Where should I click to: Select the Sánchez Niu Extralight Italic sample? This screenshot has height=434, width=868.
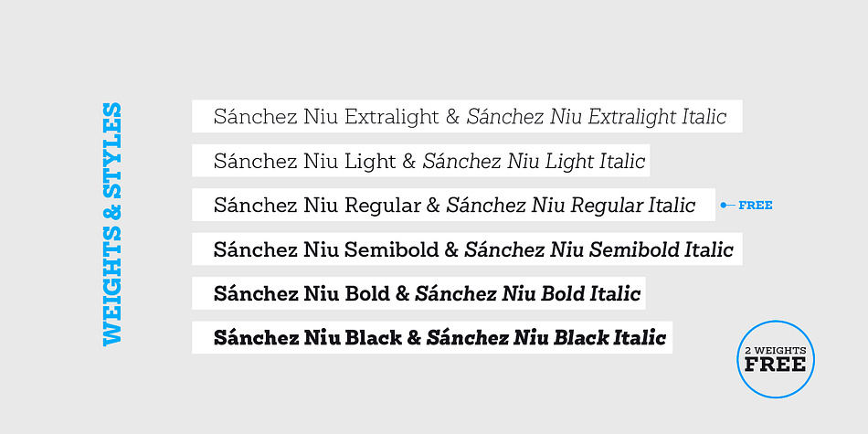coord(597,117)
